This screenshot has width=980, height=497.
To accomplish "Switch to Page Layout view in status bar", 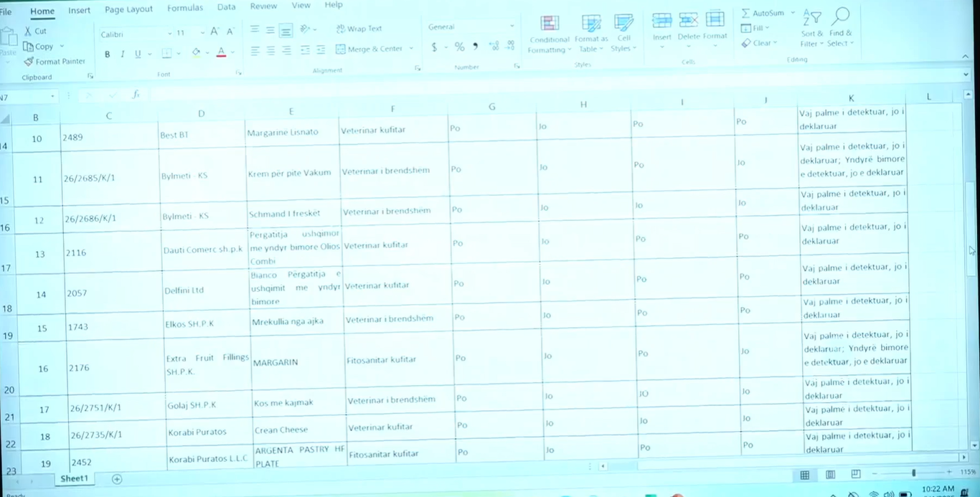I will click(830, 474).
